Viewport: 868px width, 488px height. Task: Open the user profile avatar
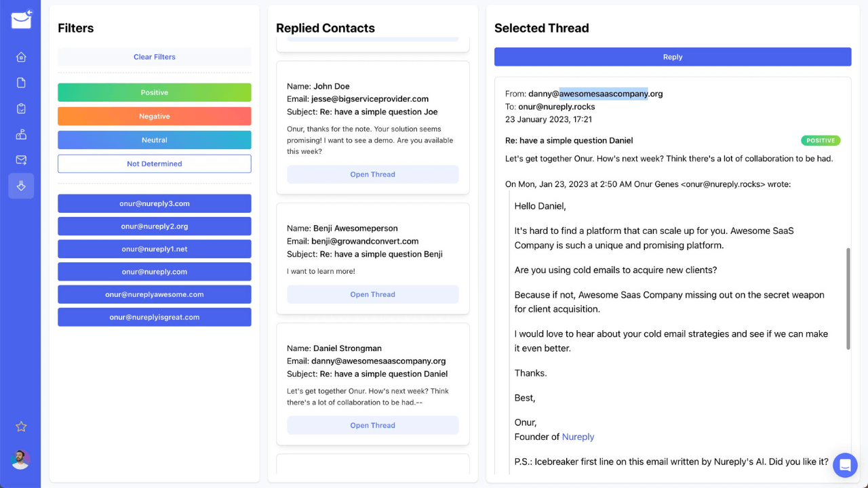(x=20, y=459)
